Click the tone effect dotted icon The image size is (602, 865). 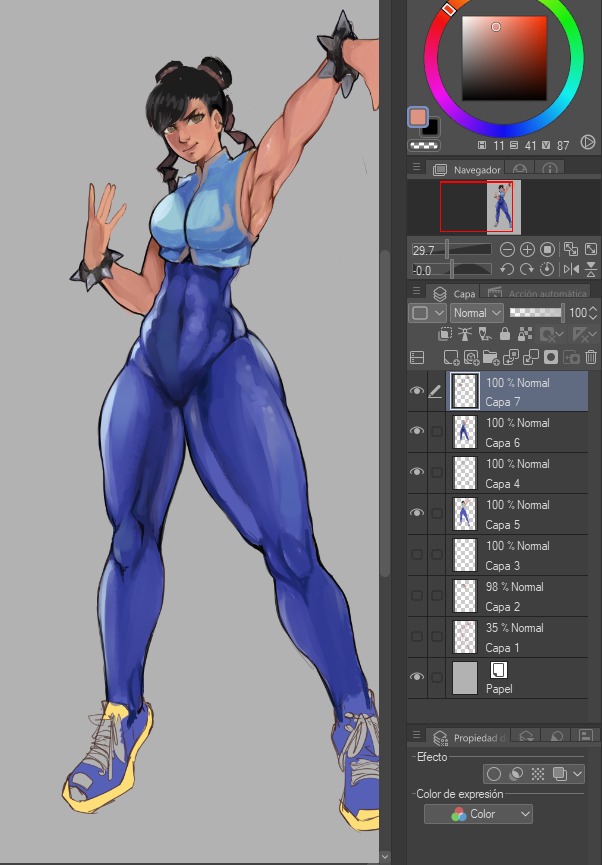pos(538,774)
